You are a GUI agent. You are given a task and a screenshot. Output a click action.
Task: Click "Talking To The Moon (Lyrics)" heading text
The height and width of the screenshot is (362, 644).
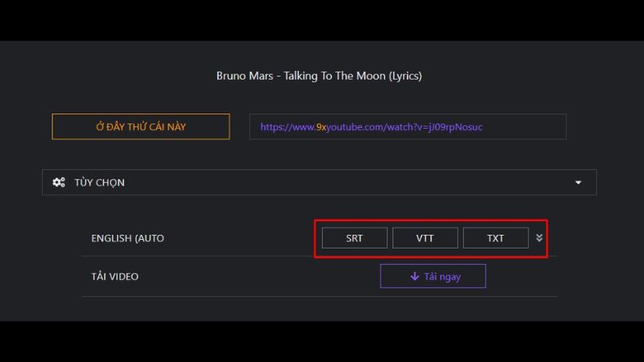pos(353,76)
